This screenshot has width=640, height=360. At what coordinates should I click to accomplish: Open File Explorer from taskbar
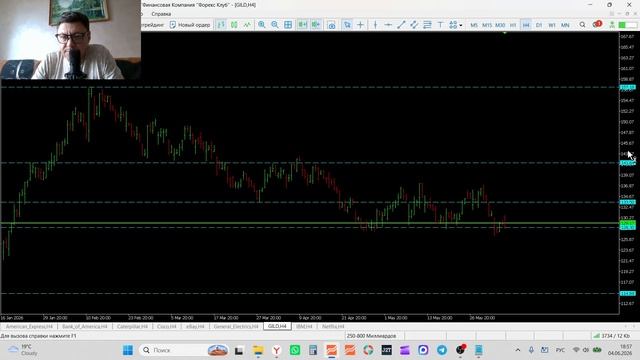[x=258, y=350]
